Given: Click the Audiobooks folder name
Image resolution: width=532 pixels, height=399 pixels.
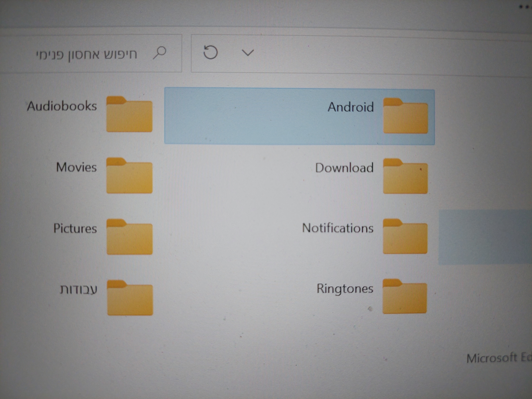Looking at the screenshot, I should [62, 106].
